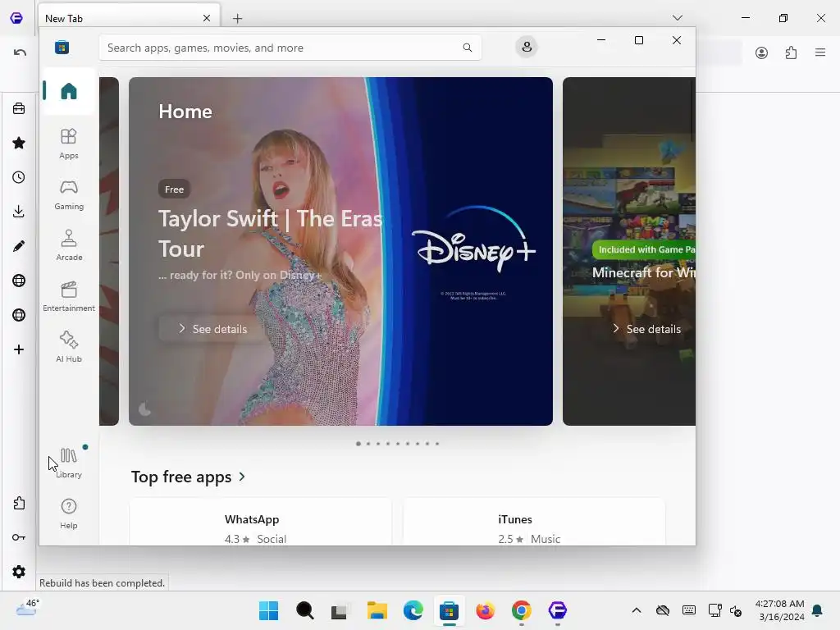The image size is (840, 630).
Task: Open the Entertainment section
Action: (69, 297)
